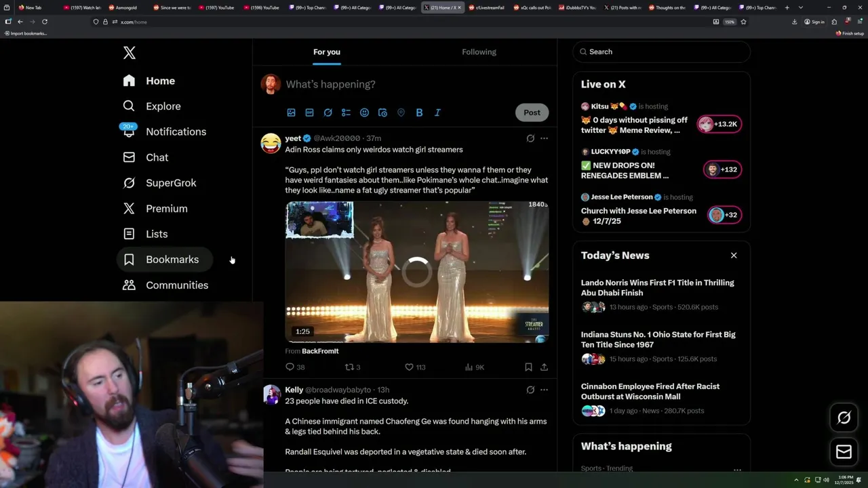Add a poll to the post
This screenshot has height=488, width=868.
click(x=346, y=113)
